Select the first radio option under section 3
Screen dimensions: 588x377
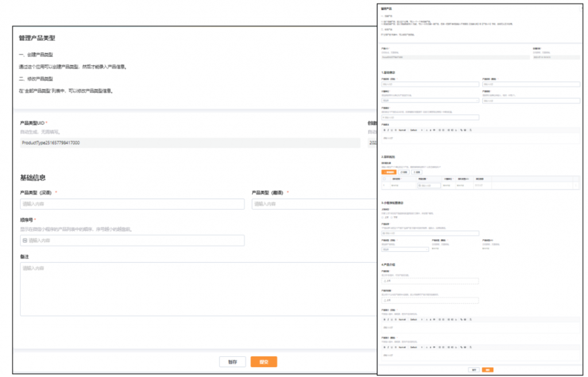(383, 217)
